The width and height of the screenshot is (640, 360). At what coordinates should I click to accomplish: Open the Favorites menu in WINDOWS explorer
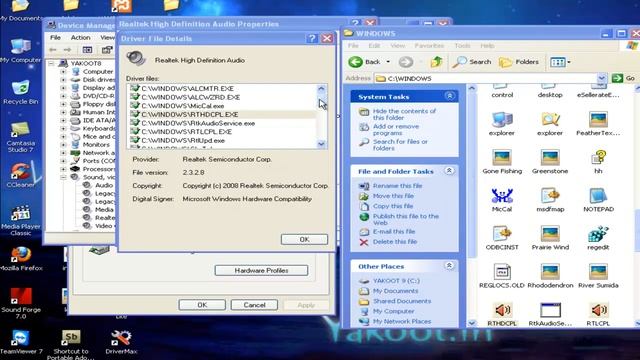click(429, 45)
